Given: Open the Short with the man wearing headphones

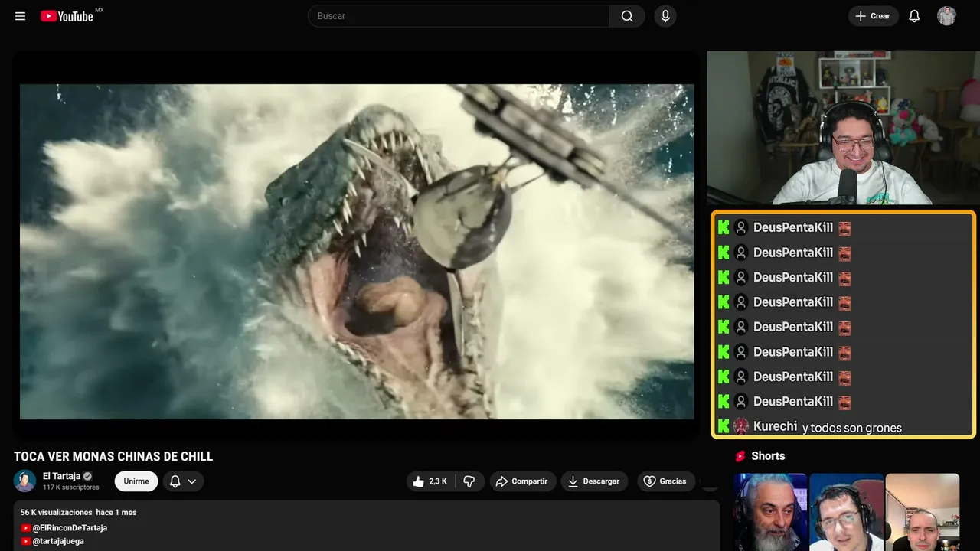Looking at the screenshot, I should [846, 512].
